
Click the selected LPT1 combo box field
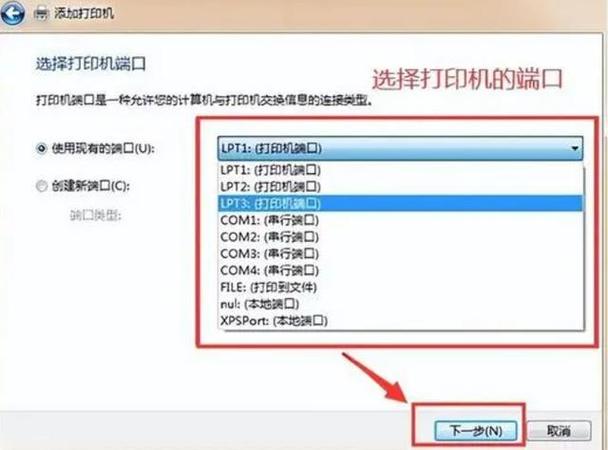coord(400,148)
